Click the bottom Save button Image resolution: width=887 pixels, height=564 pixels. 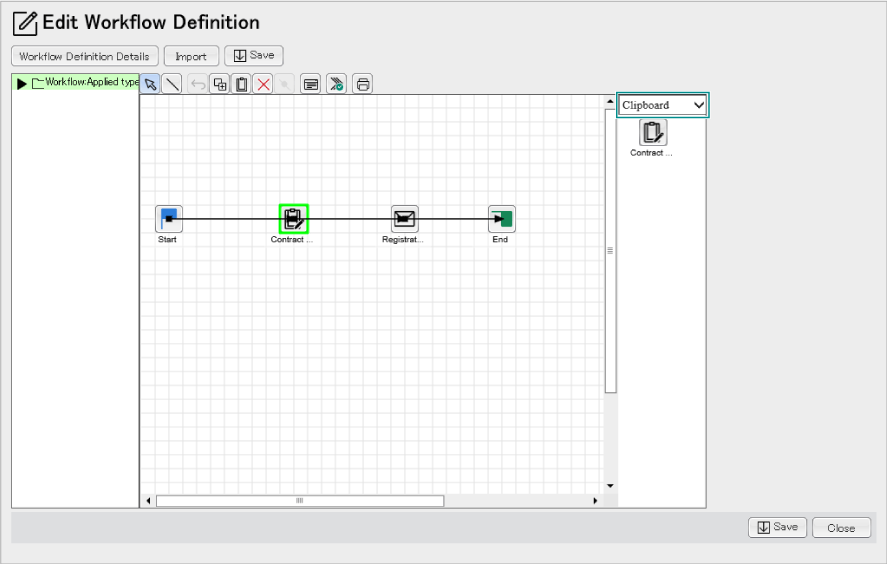point(777,527)
